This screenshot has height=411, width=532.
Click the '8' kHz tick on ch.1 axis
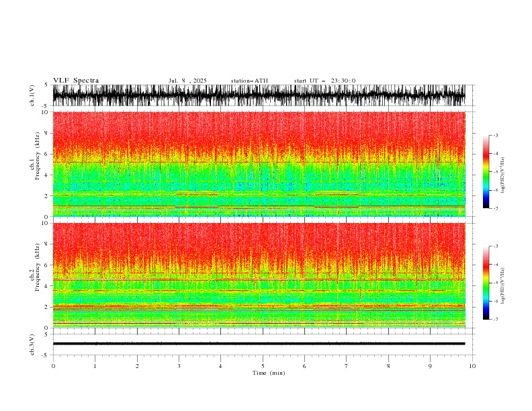47,133
